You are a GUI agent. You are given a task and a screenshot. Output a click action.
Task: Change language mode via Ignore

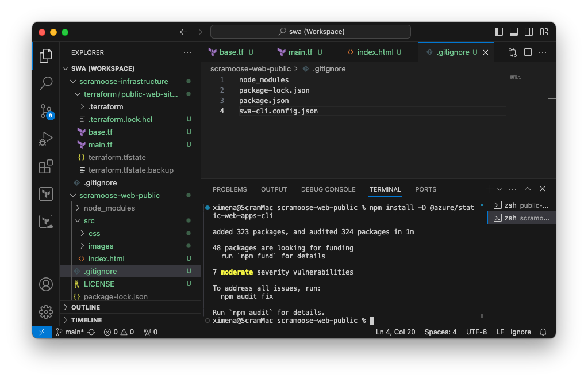point(521,332)
